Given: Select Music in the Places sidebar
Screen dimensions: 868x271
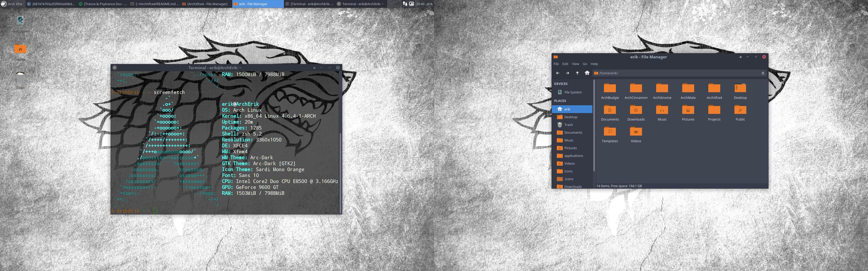Looking at the screenshot, I should [572, 140].
